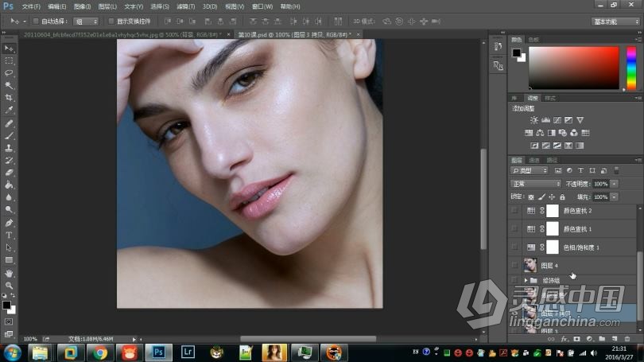Select the Crop tool
This screenshot has width=644, height=362.
[x=9, y=98]
